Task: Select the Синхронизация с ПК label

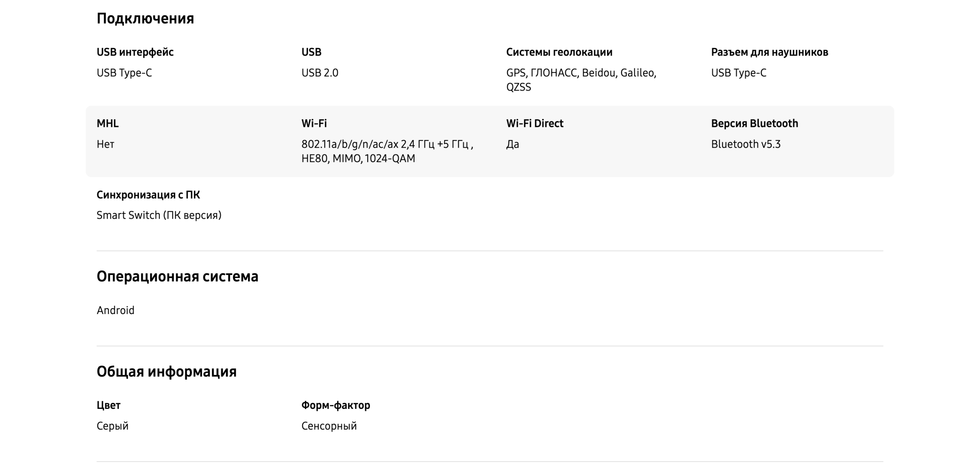Action: (x=148, y=195)
